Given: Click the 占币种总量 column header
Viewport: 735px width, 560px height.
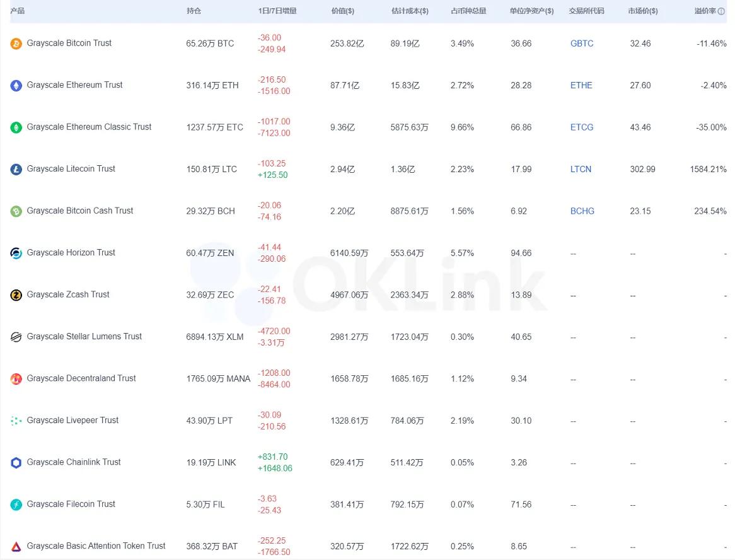Looking at the screenshot, I should pos(468,11).
